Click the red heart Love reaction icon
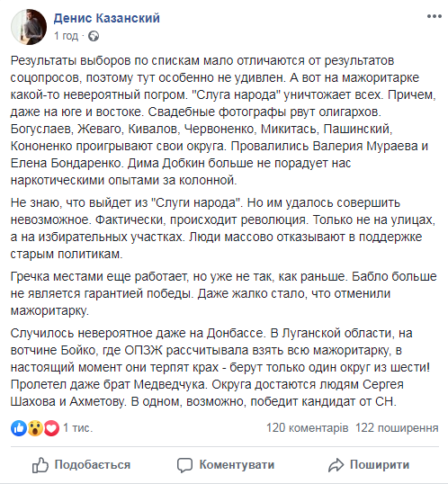Screen dimensions: 448x484 (51, 428)
